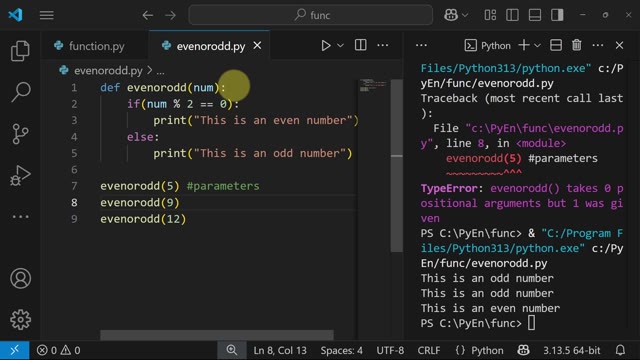Expand the run options dropdown arrow
The width and height of the screenshot is (640, 360).
click(340, 45)
